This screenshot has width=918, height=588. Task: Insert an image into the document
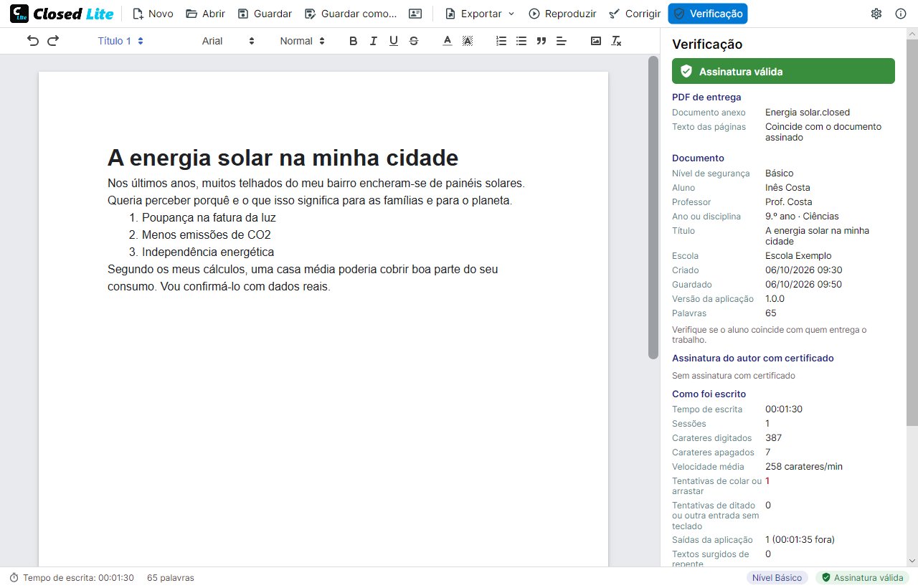pos(596,41)
